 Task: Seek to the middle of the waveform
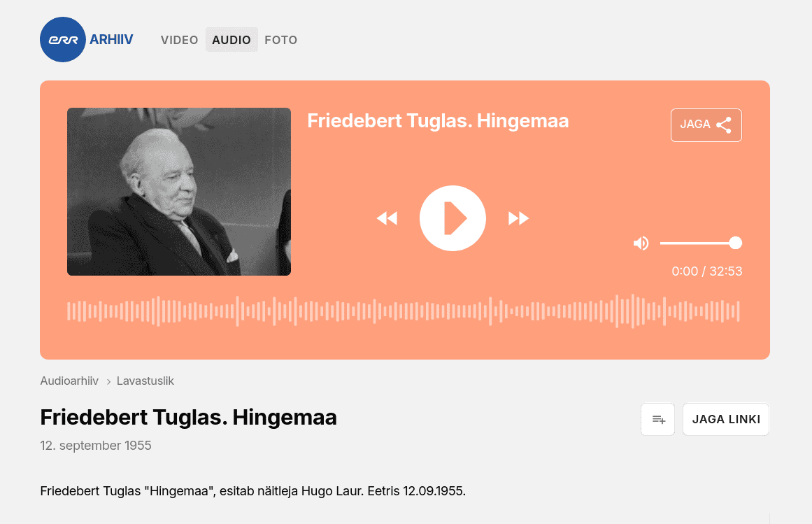pos(404,311)
